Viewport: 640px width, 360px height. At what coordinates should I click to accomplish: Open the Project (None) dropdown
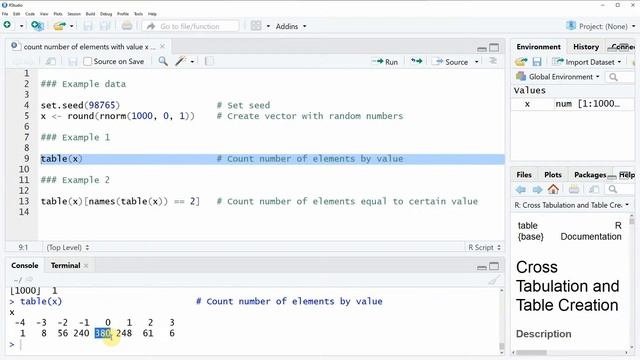pos(601,26)
